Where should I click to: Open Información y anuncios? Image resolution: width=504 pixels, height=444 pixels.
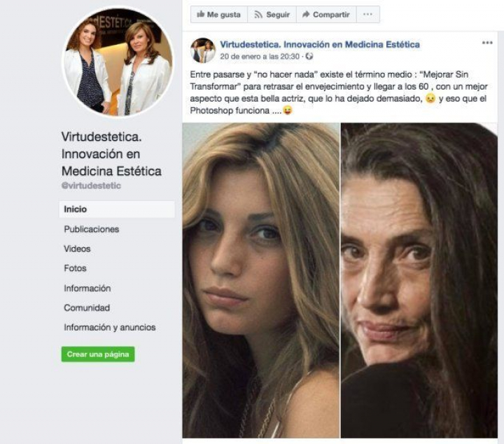pos(110,327)
